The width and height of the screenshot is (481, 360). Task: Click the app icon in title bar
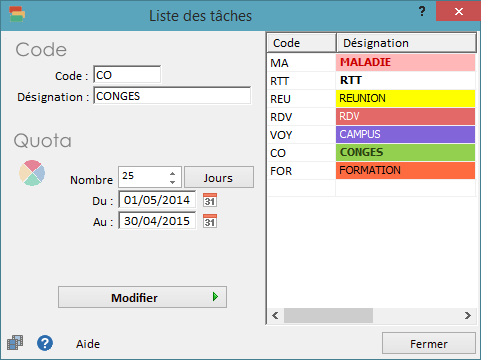click(x=17, y=14)
